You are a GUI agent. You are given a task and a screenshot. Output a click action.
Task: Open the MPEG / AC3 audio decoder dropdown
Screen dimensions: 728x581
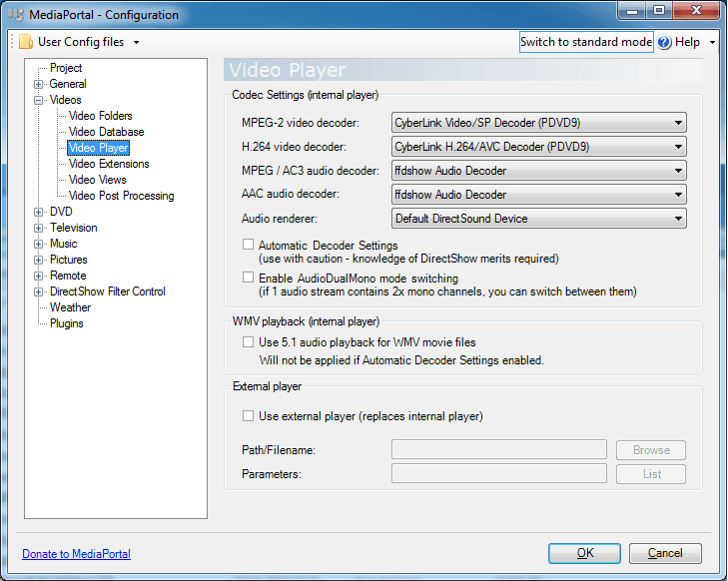[538, 171]
